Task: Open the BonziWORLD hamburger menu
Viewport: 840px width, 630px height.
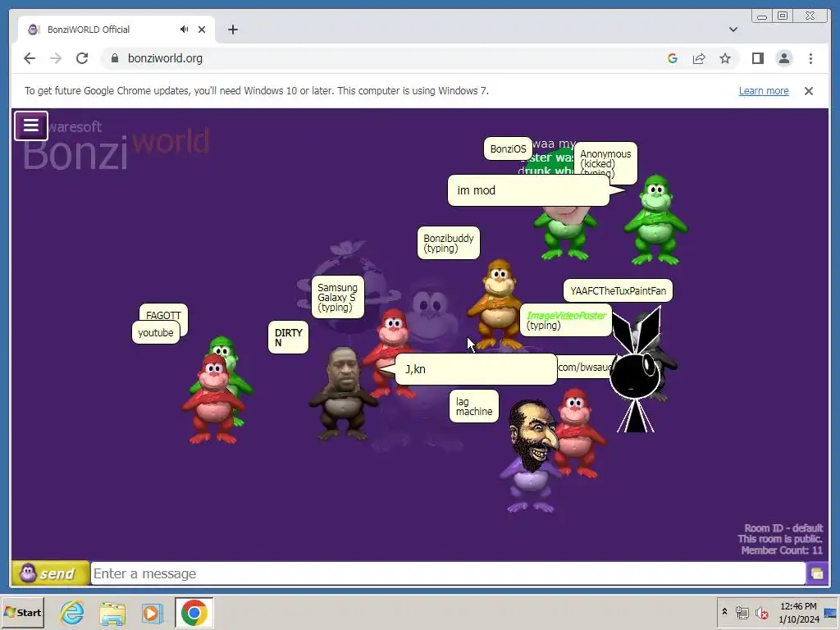Action: tap(31, 126)
